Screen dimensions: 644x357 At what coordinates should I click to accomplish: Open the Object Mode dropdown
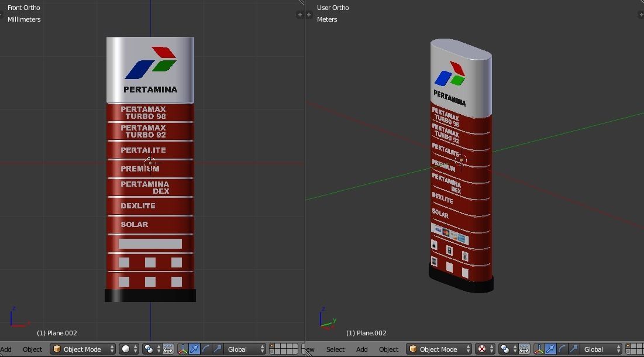[x=82, y=349]
